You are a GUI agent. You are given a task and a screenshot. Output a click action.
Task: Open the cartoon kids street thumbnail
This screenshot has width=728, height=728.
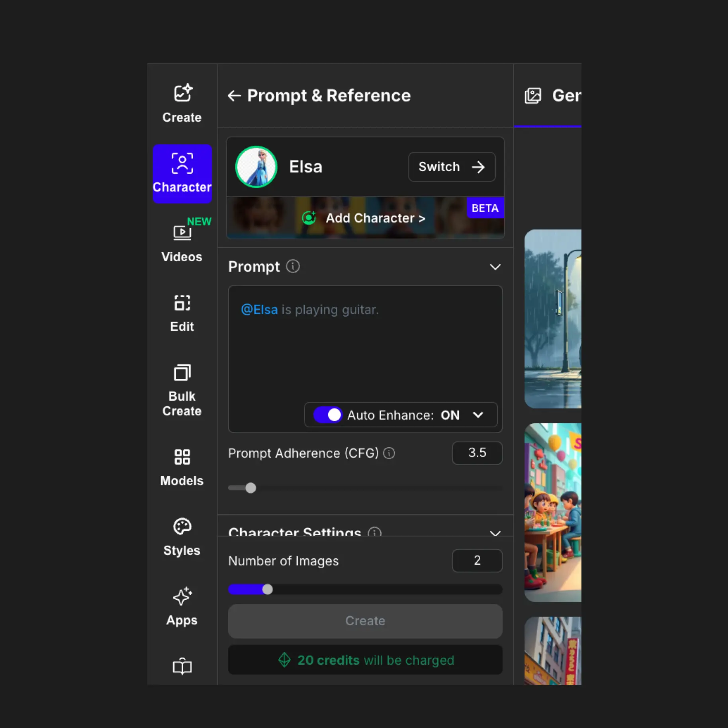553,512
